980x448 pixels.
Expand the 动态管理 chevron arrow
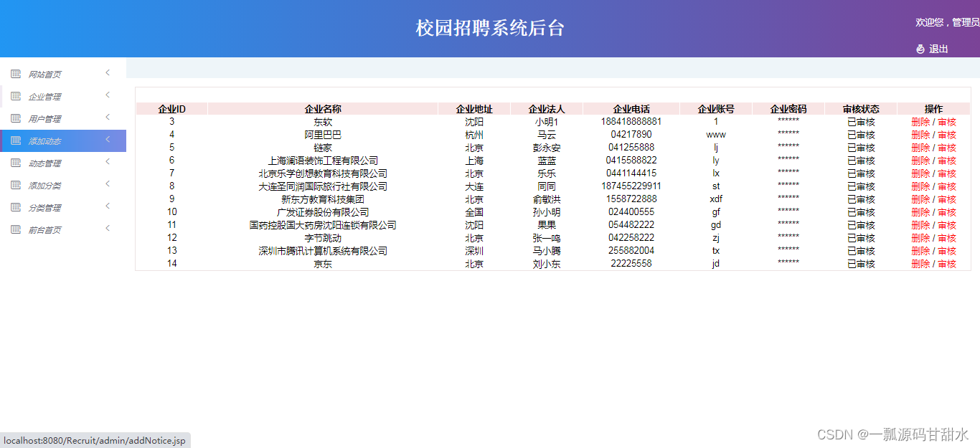[x=108, y=161]
